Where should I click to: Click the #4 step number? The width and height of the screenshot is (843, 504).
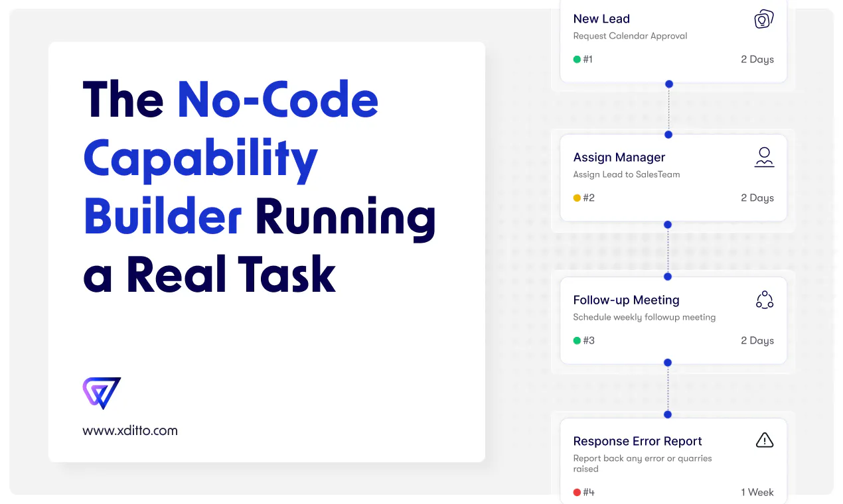pyautogui.click(x=588, y=492)
